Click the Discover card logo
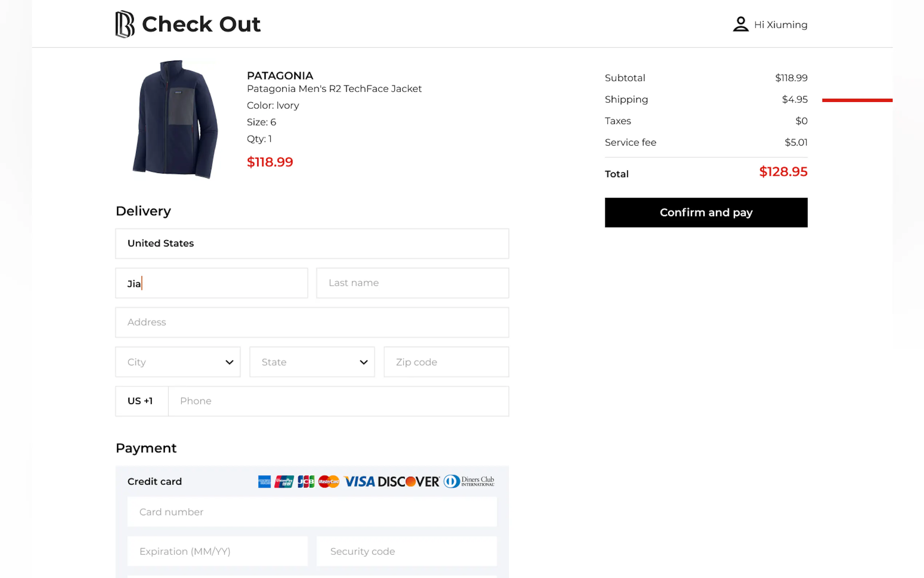This screenshot has height=578, width=924. click(408, 481)
